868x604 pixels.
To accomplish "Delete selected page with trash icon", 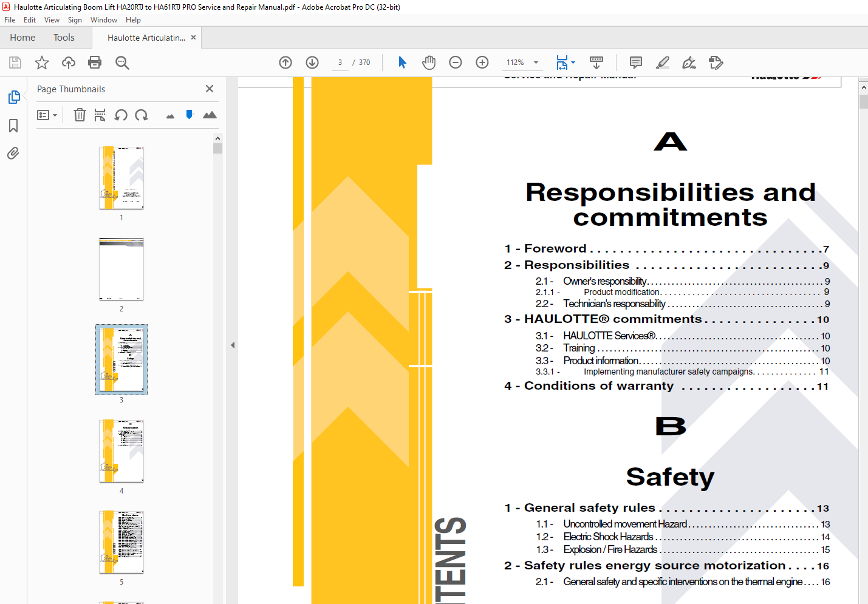I will 80,115.
